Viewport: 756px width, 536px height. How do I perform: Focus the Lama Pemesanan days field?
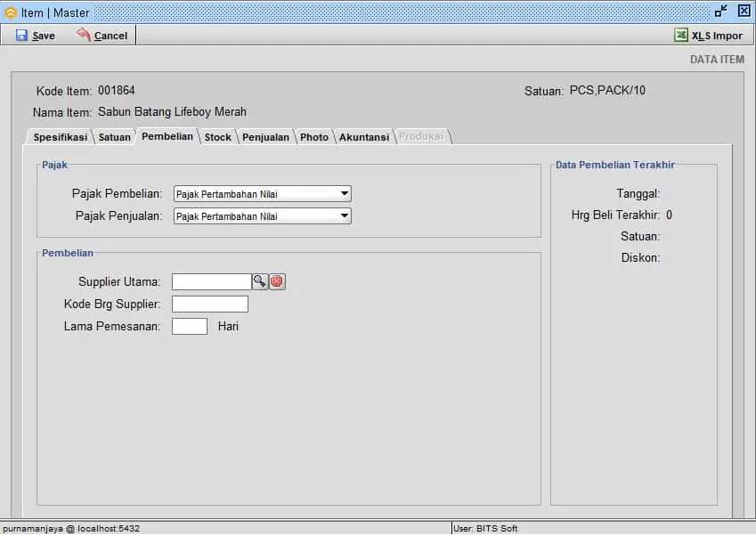190,327
